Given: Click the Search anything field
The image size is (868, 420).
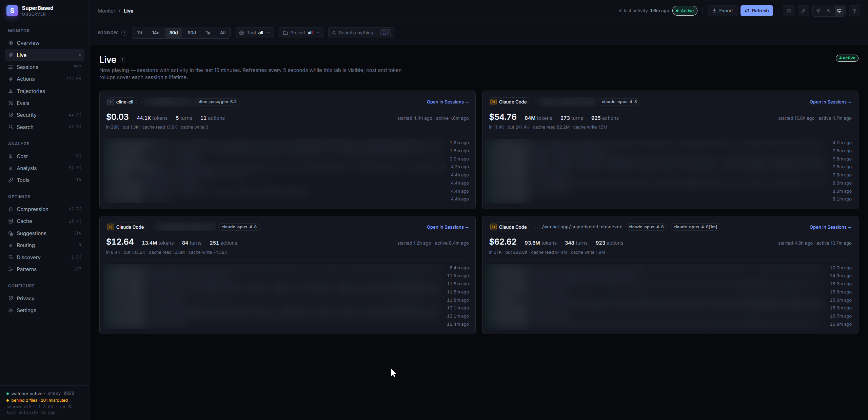Looking at the screenshot, I should tap(361, 33).
